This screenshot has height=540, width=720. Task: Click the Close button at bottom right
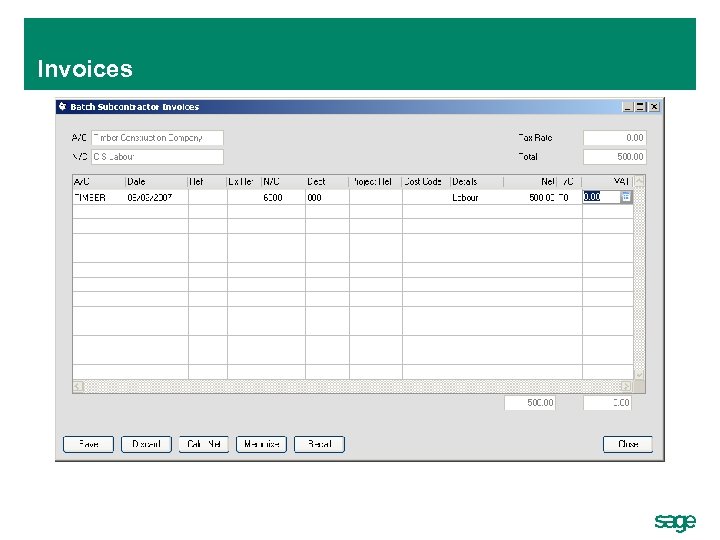point(628,444)
